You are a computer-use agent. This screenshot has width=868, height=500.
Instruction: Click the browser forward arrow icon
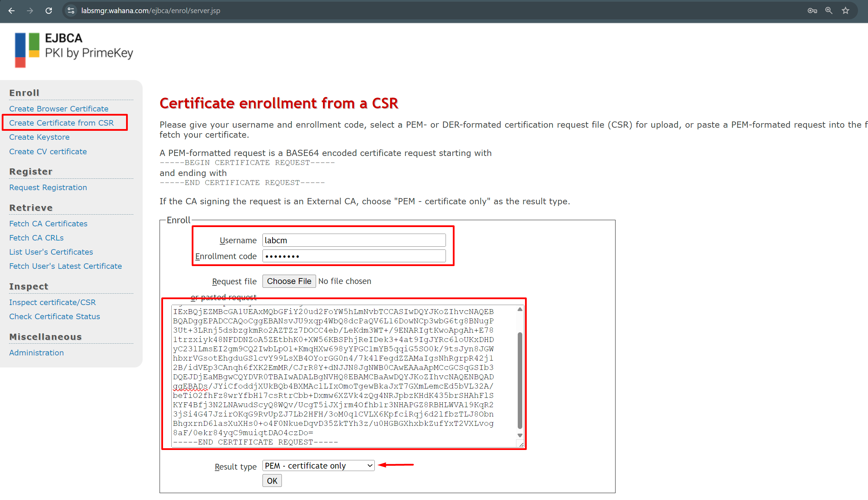point(30,11)
